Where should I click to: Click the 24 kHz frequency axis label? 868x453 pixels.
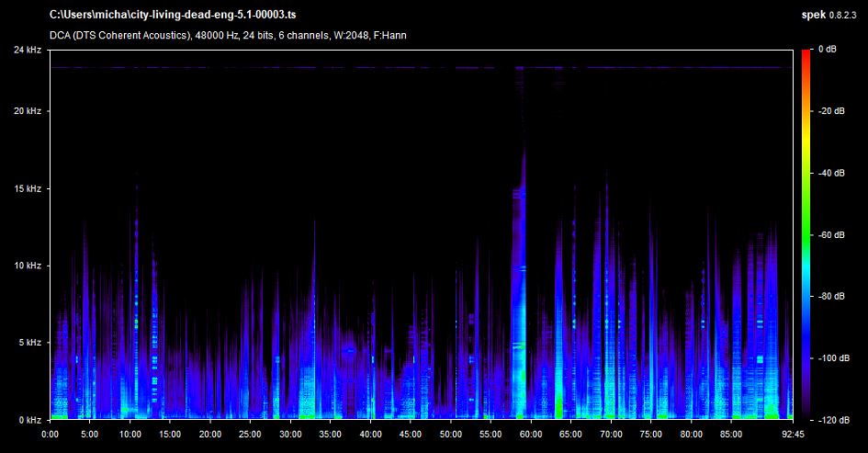tap(28, 49)
